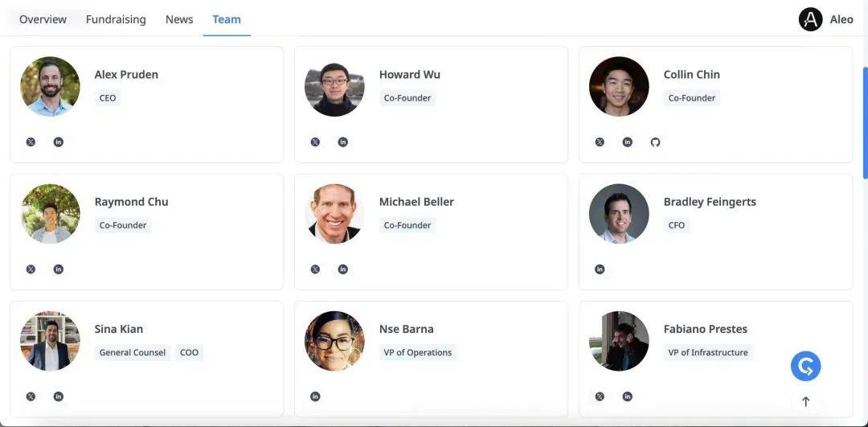Click the scroll-to-top arrow button
868x427 pixels.
805,401
